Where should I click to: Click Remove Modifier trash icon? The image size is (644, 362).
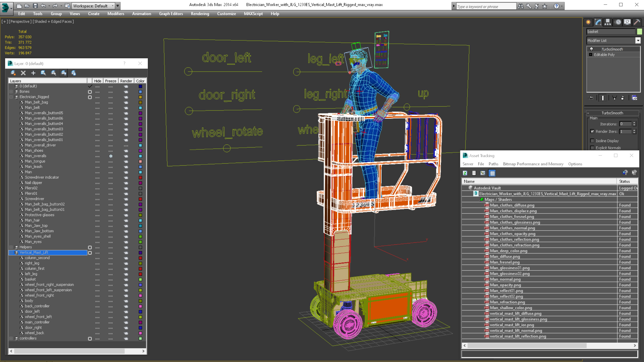pyautogui.click(x=623, y=98)
